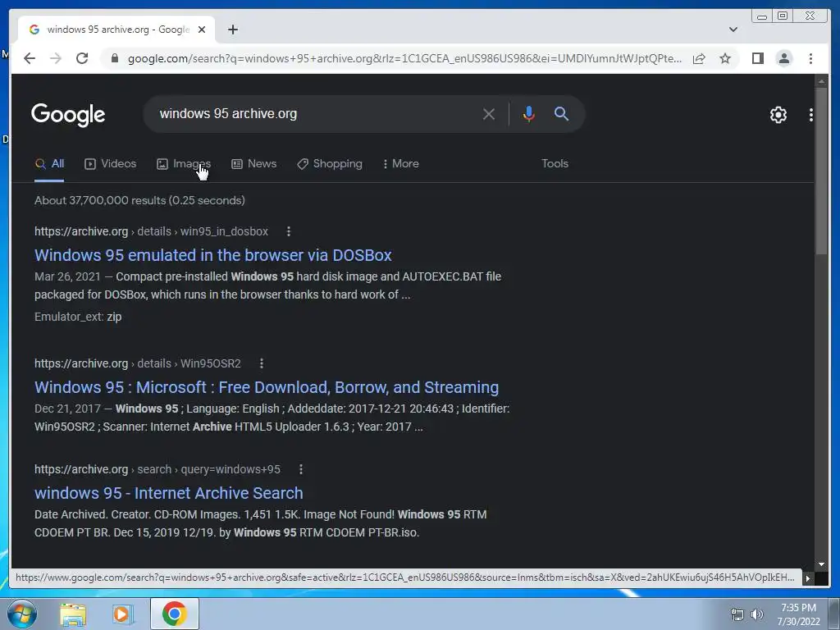The height and width of the screenshot is (630, 840).
Task: Go back with the browser back arrow
Action: [30, 58]
